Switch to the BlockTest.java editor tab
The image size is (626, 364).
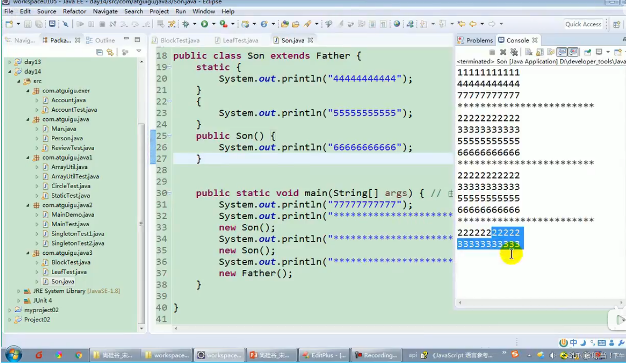point(176,40)
